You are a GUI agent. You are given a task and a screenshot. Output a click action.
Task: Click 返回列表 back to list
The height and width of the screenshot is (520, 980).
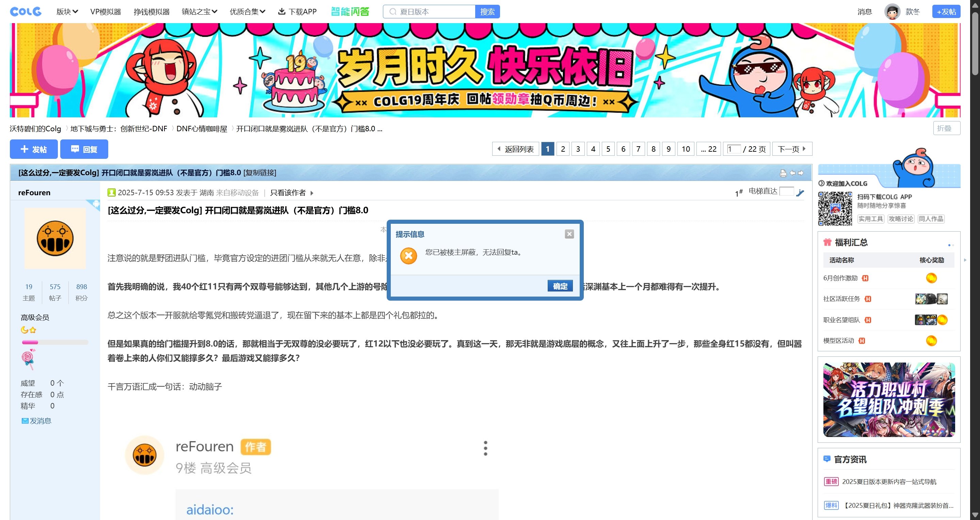point(515,149)
